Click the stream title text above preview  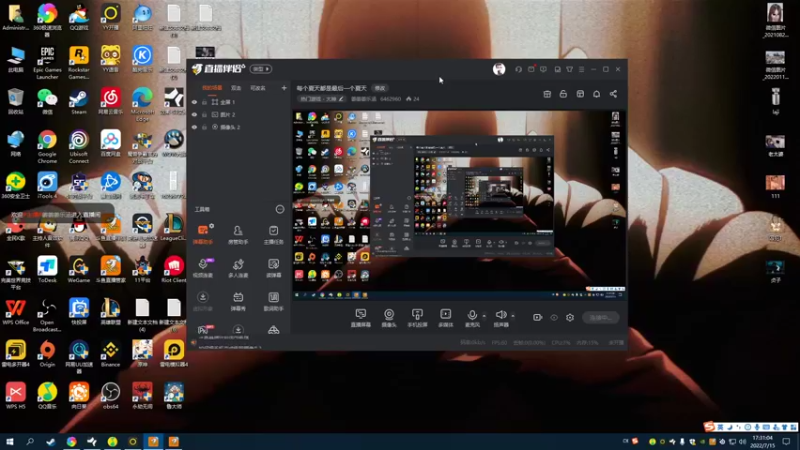click(332, 88)
